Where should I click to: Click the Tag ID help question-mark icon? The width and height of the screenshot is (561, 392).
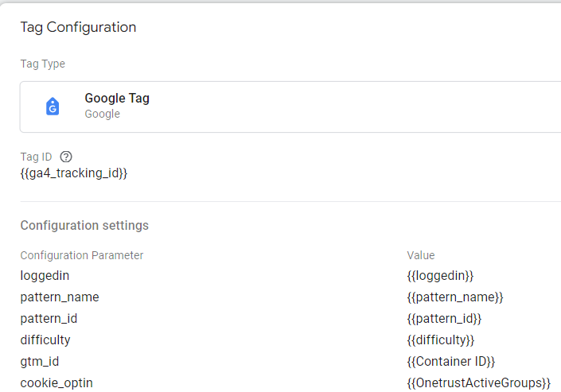[66, 157]
